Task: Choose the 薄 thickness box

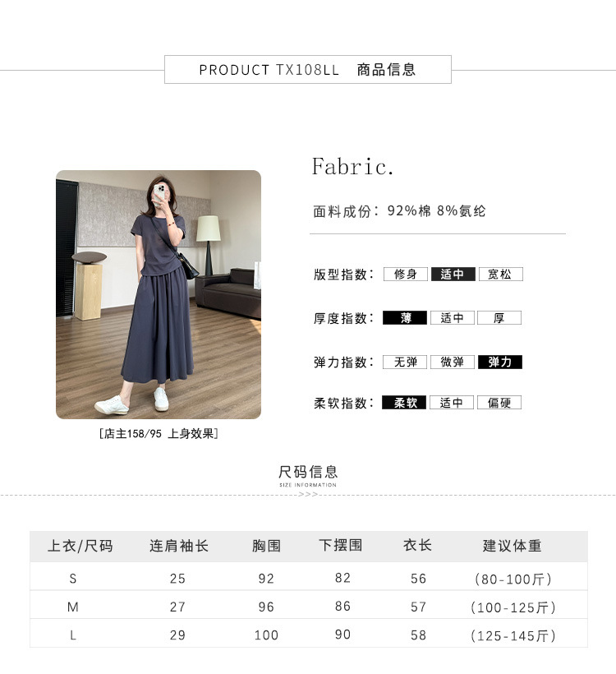Action: click(x=405, y=317)
